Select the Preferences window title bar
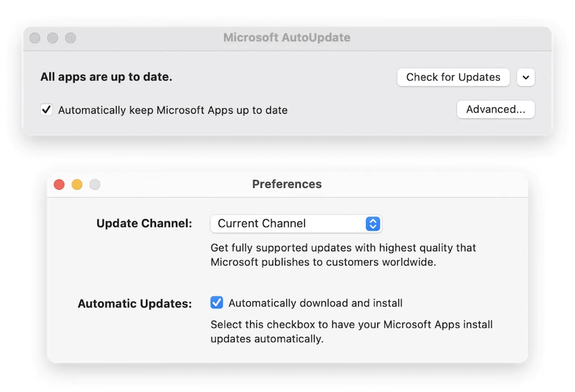This screenshot has height=392, width=575. [287, 185]
